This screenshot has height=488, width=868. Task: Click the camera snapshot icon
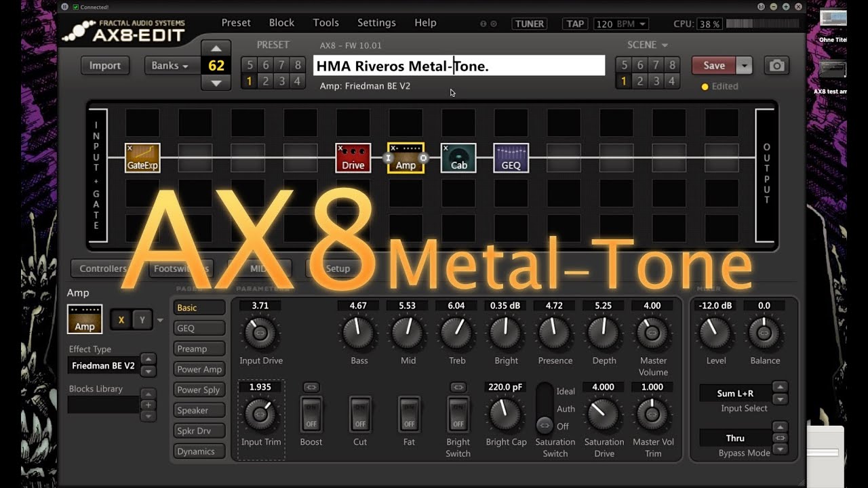(776, 66)
